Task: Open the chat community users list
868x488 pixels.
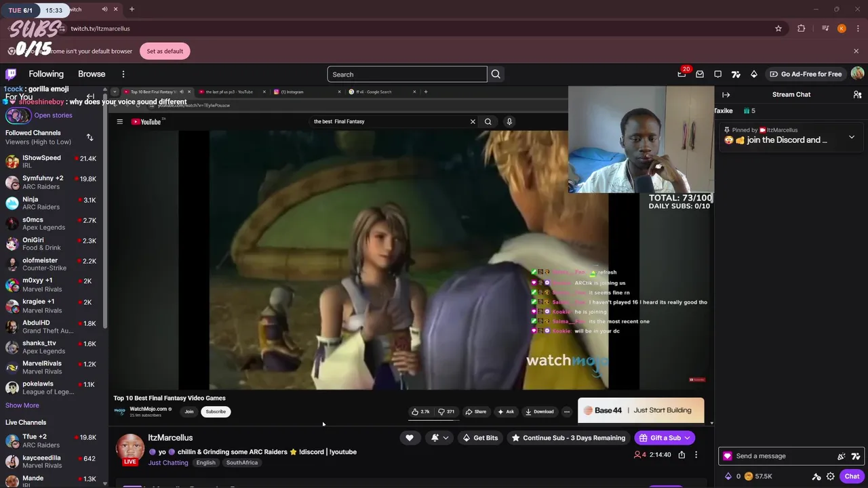Action: click(857, 95)
